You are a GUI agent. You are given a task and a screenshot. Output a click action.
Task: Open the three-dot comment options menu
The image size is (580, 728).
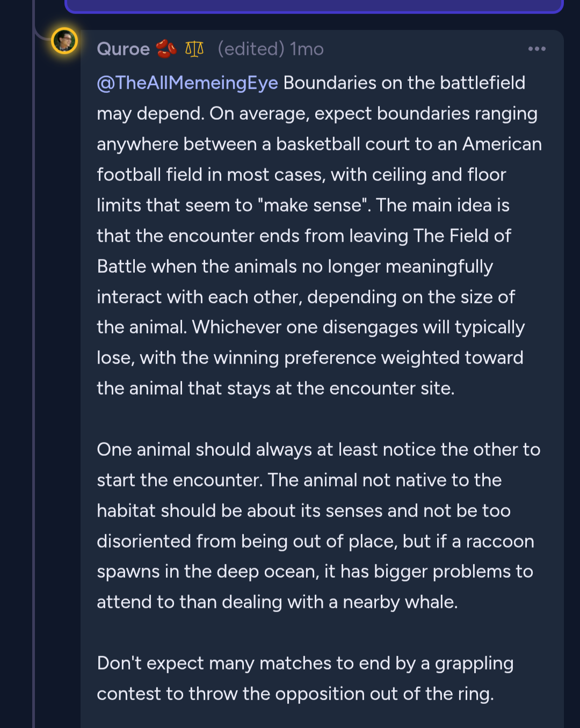(x=536, y=49)
